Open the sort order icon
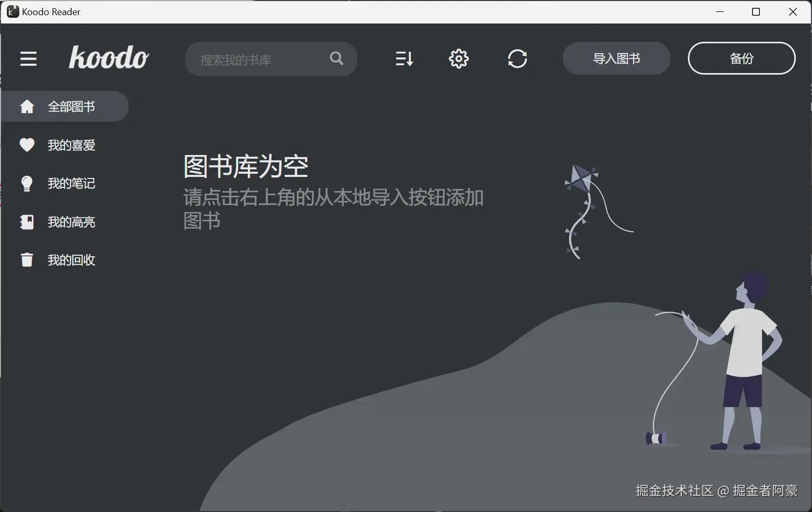The height and width of the screenshot is (512, 812). (404, 58)
